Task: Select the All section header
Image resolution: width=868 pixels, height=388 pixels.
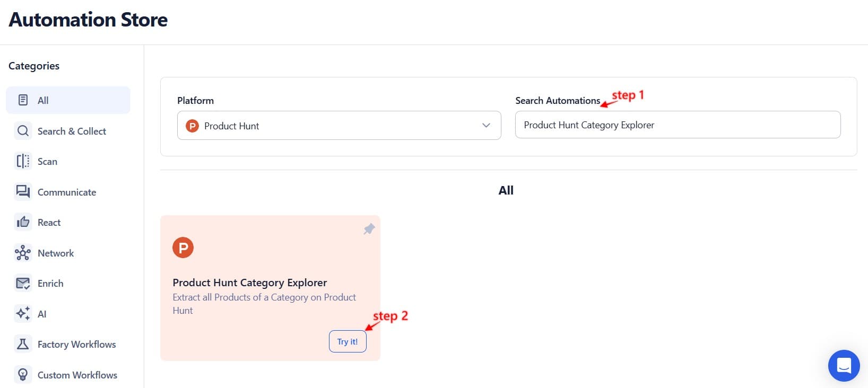Action: pyautogui.click(x=506, y=190)
